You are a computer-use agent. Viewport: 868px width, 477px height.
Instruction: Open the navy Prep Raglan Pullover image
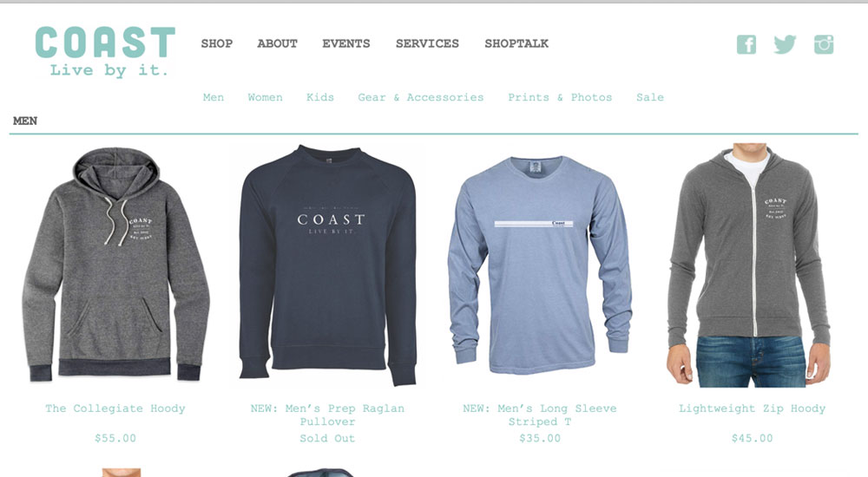328,265
